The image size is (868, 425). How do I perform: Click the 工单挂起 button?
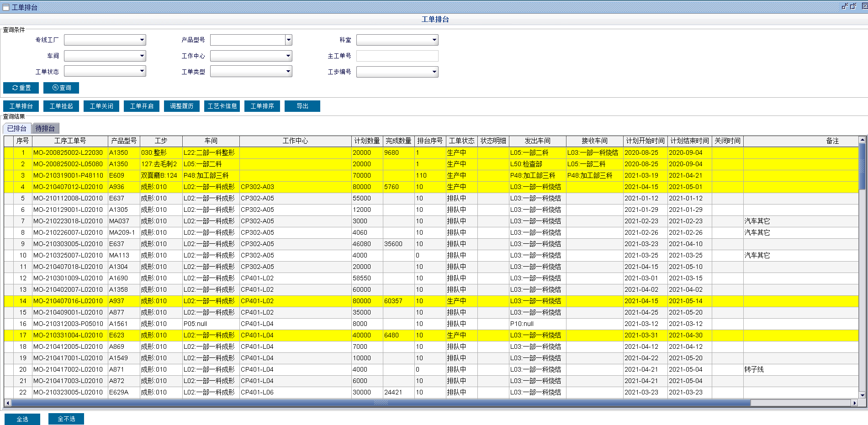click(x=61, y=106)
